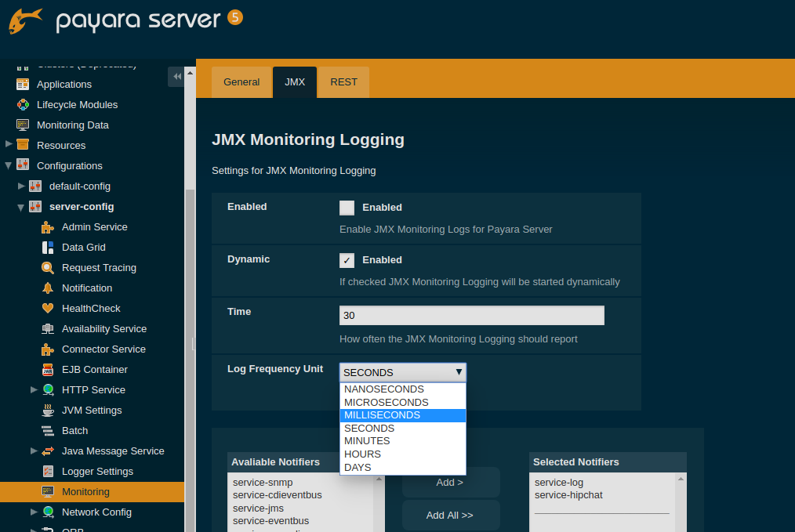Expand the default-config node

[21, 186]
